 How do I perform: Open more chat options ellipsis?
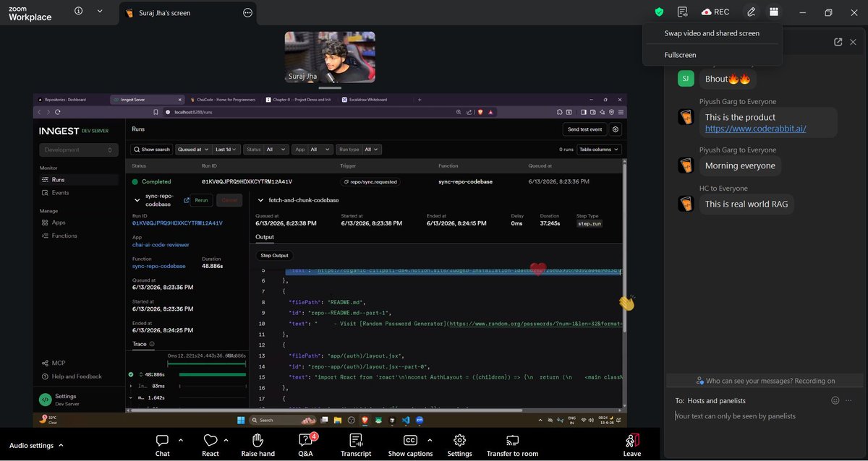coord(849,400)
